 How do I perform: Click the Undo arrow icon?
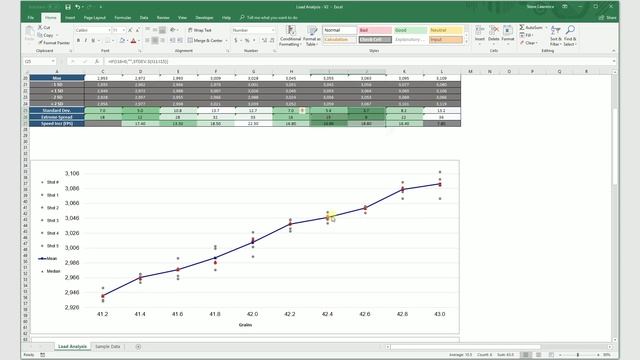coord(77,7)
